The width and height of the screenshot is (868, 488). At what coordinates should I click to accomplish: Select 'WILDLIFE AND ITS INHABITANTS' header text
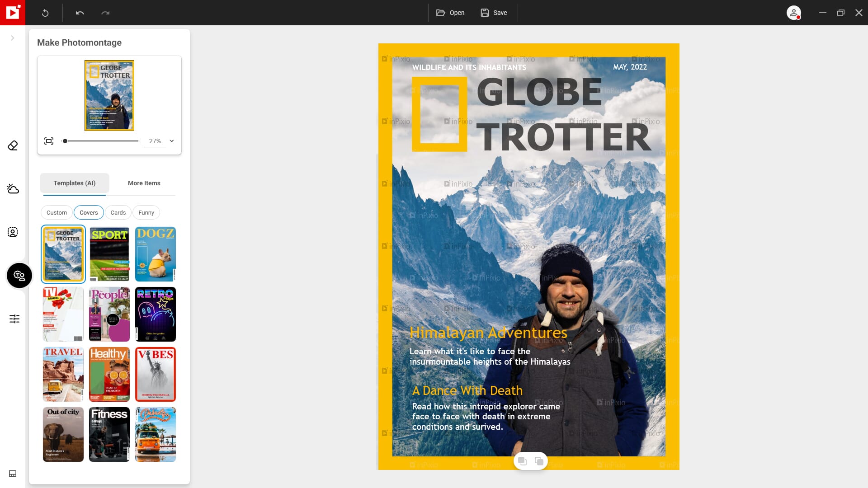(x=469, y=67)
